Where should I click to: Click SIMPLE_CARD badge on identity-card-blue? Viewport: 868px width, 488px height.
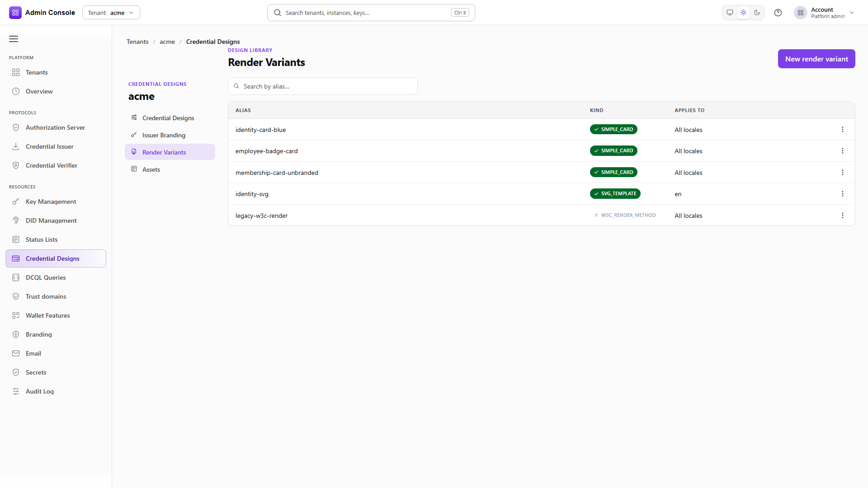(x=613, y=129)
